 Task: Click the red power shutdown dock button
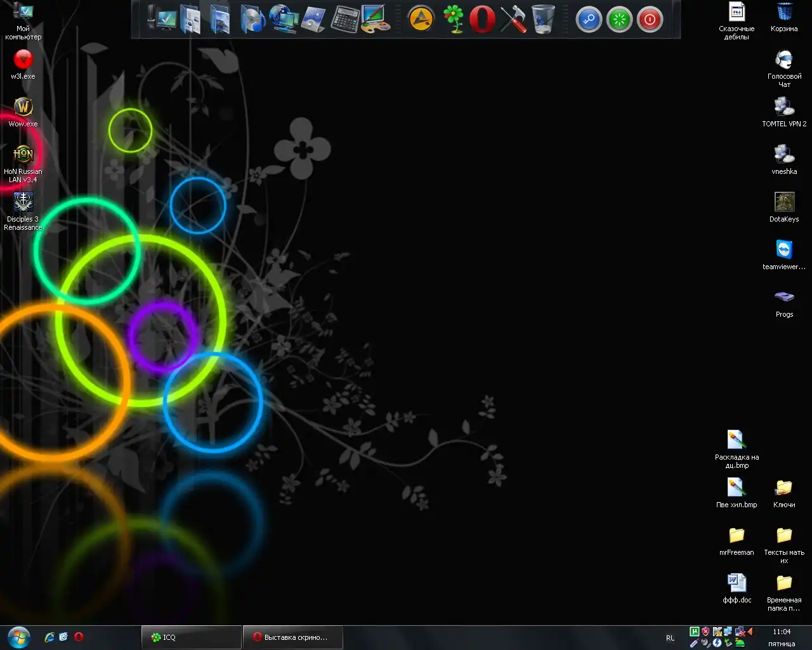(650, 20)
